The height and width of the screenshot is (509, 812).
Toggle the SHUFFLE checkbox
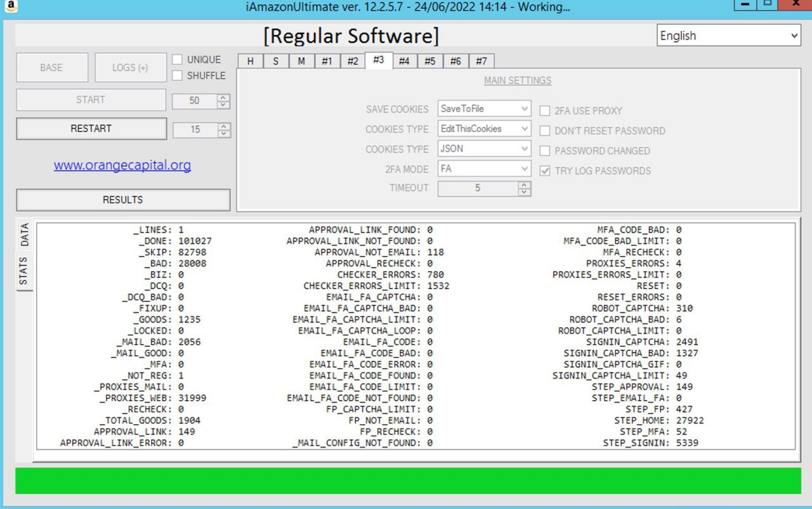[x=178, y=75]
